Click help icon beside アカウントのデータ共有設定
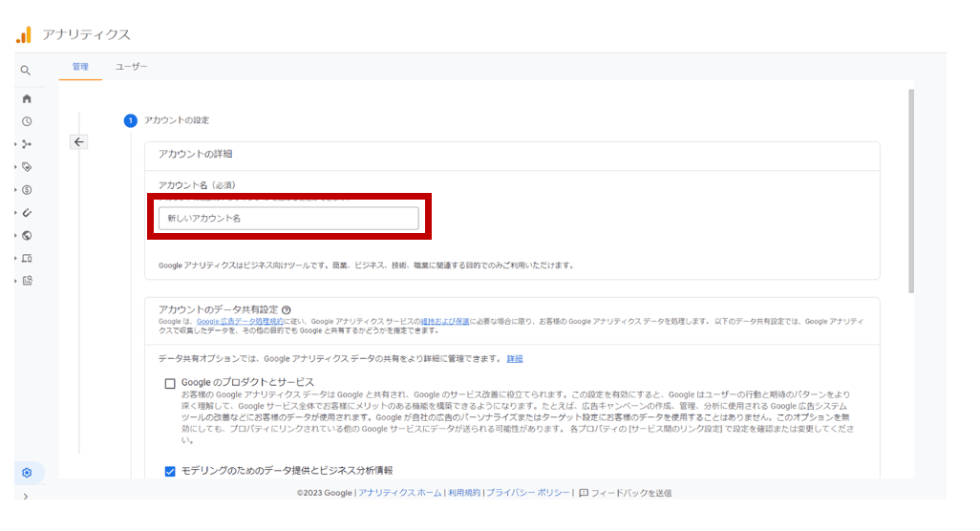This screenshot has width=980, height=531. click(287, 309)
